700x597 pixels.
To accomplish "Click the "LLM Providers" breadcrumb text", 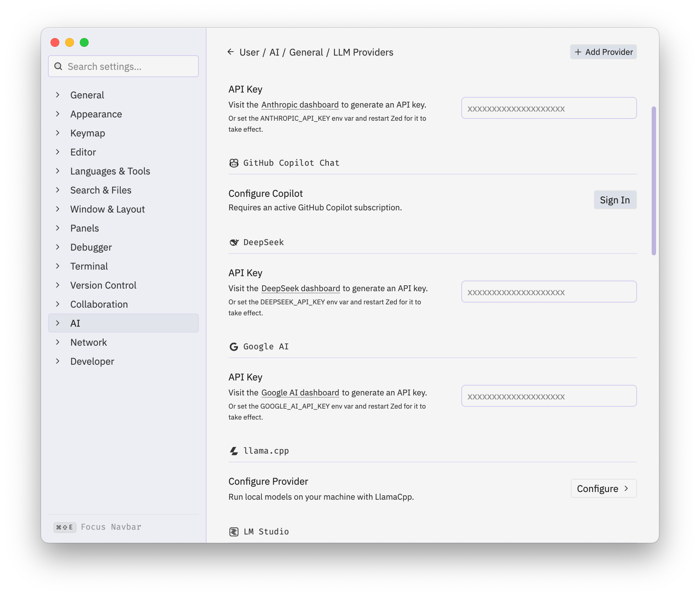I will pos(363,52).
